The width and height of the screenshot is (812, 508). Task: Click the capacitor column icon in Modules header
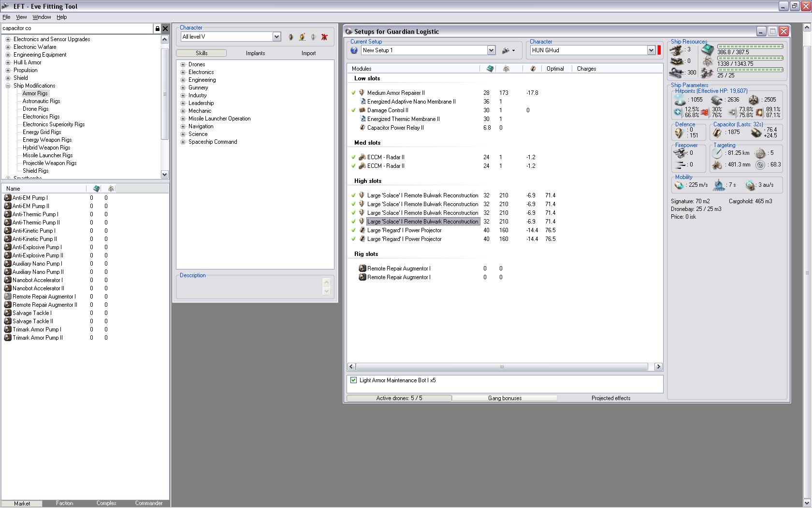(x=533, y=69)
